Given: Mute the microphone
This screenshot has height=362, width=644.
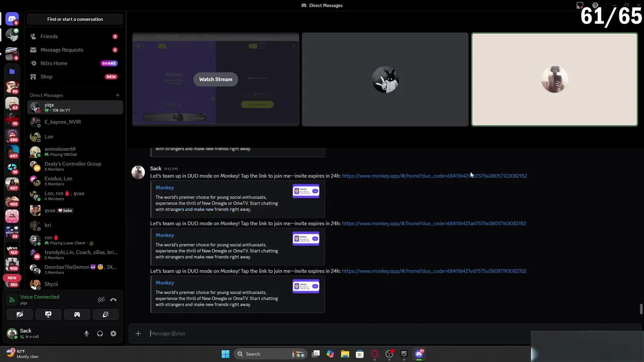Looking at the screenshot, I should click(87, 333).
